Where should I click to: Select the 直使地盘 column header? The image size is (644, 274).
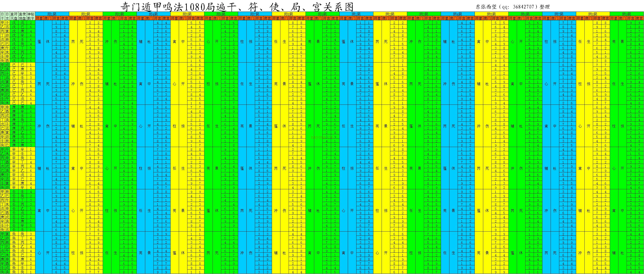[x=22, y=16]
